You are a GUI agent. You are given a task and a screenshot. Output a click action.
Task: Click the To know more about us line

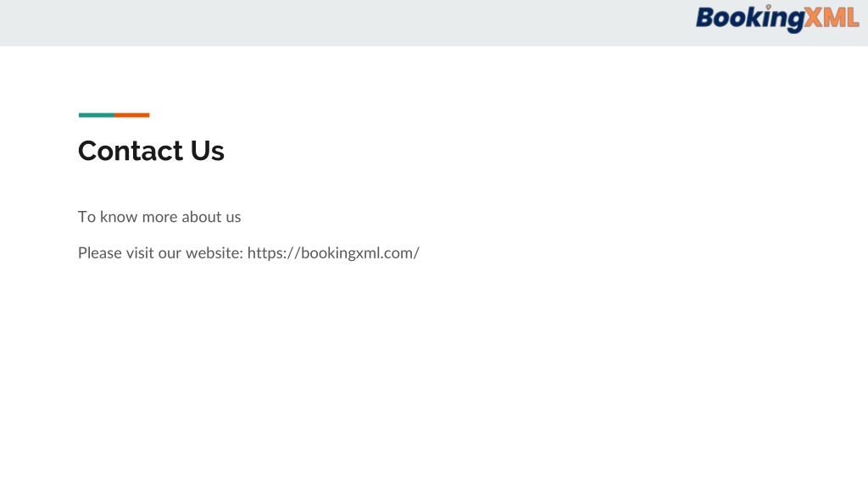tap(159, 216)
